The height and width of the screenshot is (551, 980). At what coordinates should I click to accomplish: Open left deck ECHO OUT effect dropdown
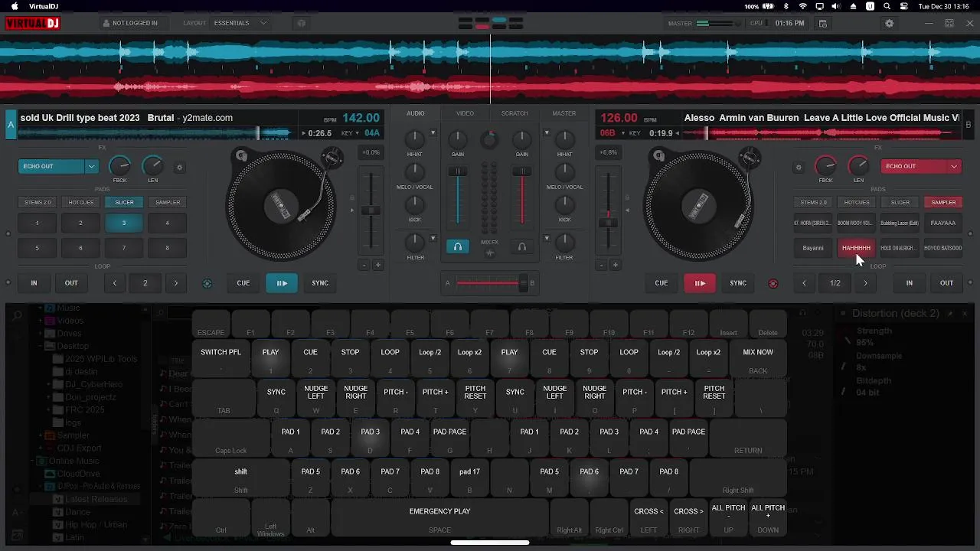click(92, 166)
